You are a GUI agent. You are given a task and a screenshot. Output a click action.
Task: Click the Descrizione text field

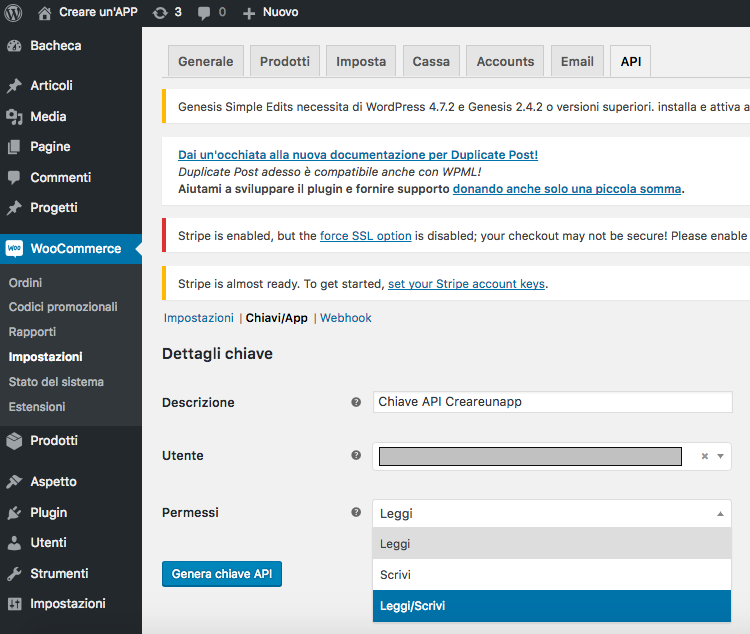(x=551, y=402)
